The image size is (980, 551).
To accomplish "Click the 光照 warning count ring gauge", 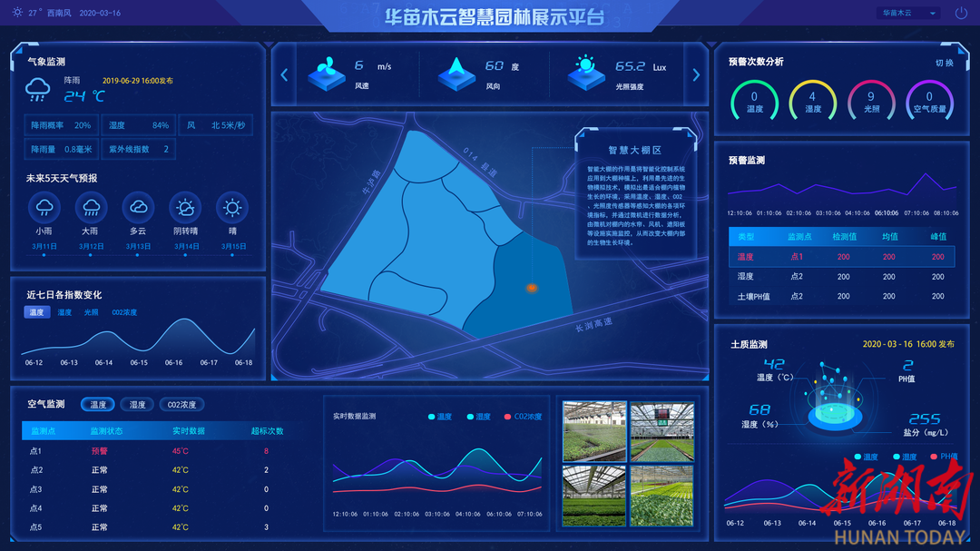I will tap(871, 100).
